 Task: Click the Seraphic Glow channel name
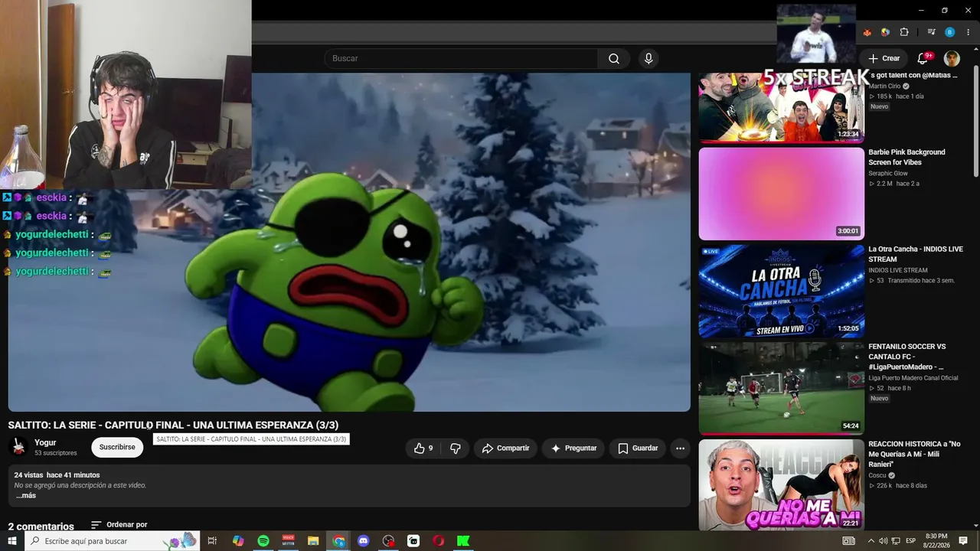(888, 174)
